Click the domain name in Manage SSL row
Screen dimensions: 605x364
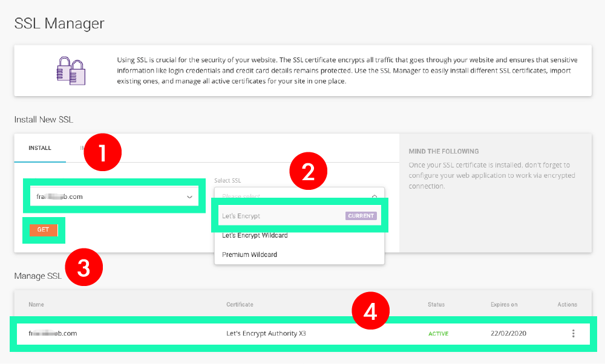pos(53,334)
